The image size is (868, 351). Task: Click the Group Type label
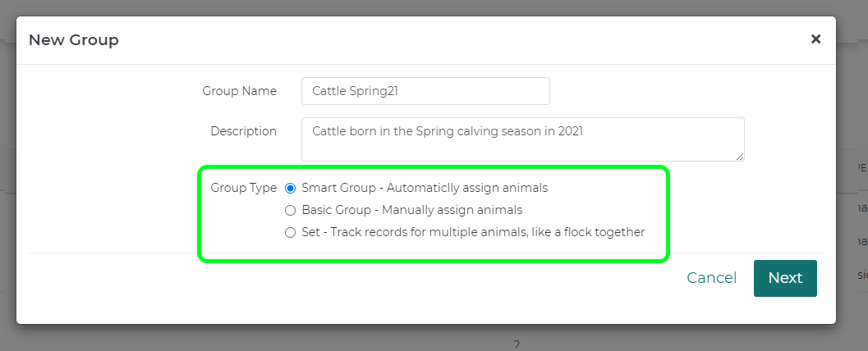pyautogui.click(x=243, y=188)
